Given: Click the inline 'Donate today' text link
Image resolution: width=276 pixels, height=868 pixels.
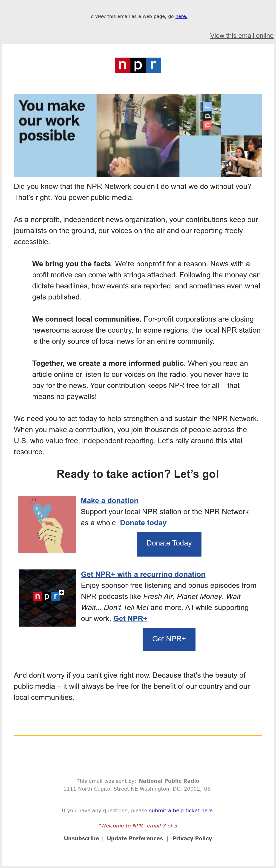Looking at the screenshot, I should tap(143, 523).
